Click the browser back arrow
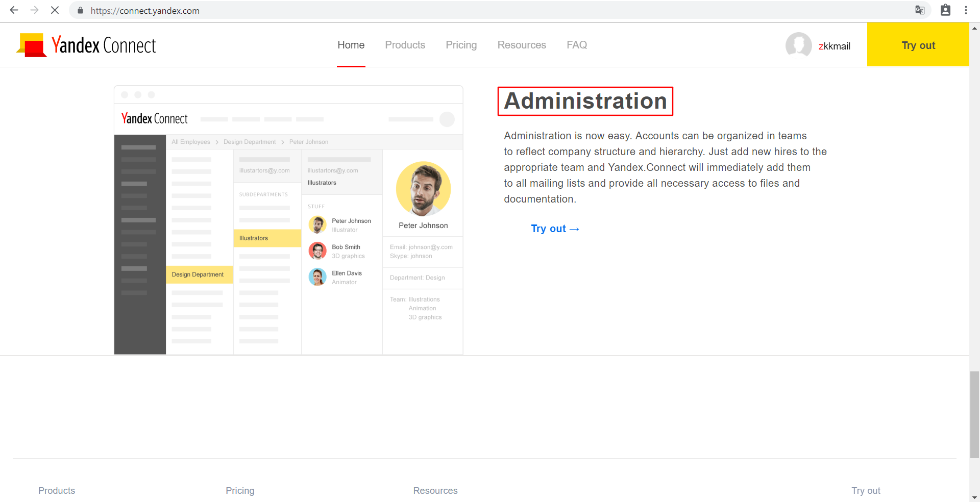Image resolution: width=980 pixels, height=502 pixels. point(14,10)
